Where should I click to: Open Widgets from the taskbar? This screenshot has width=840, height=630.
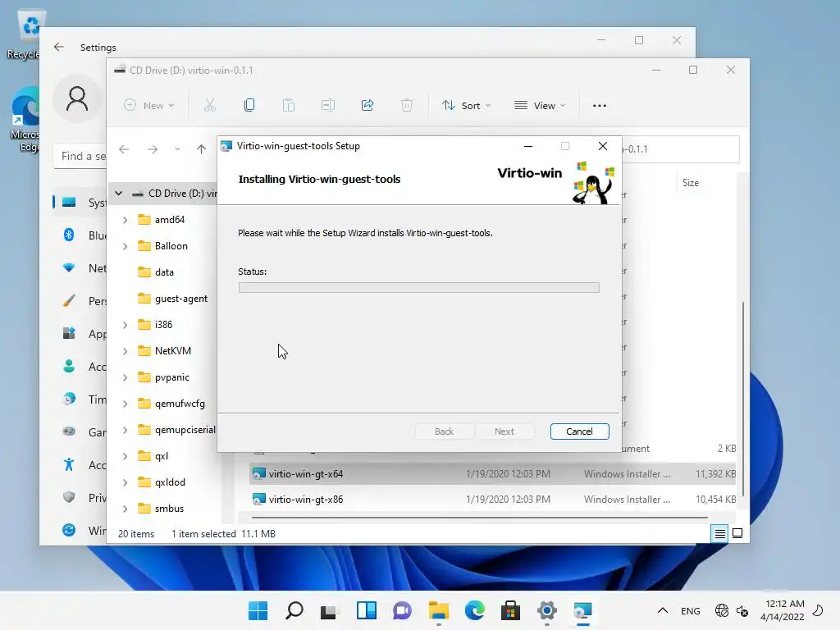[x=367, y=610]
